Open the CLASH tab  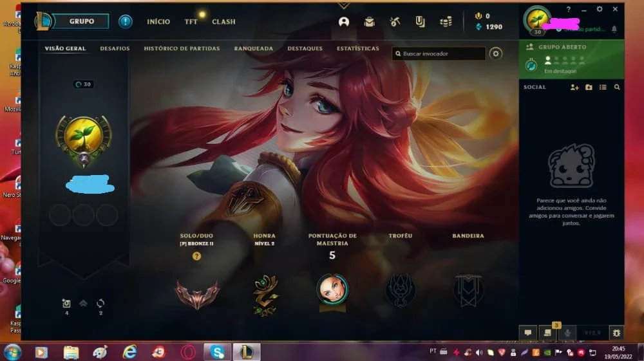click(x=223, y=22)
